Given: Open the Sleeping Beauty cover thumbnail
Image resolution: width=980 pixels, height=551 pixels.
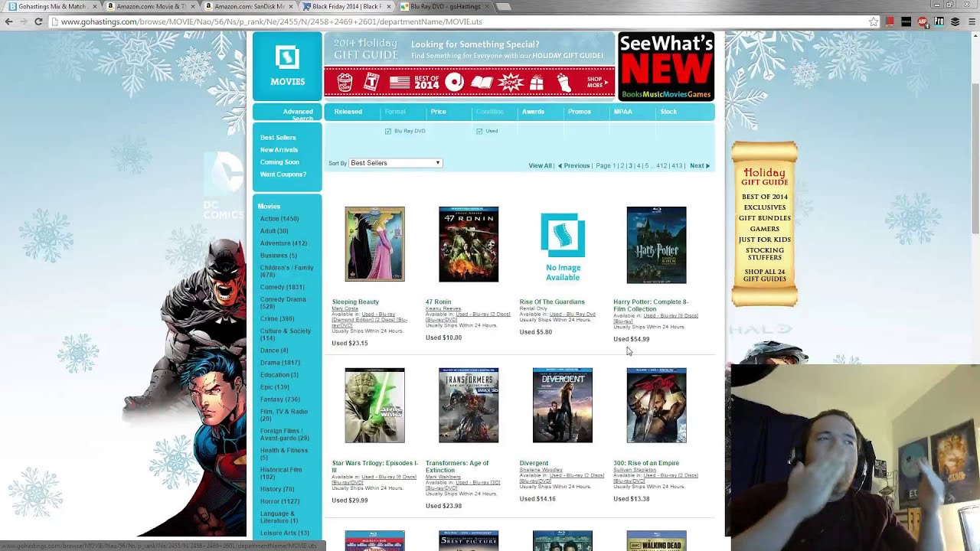Looking at the screenshot, I should [374, 244].
